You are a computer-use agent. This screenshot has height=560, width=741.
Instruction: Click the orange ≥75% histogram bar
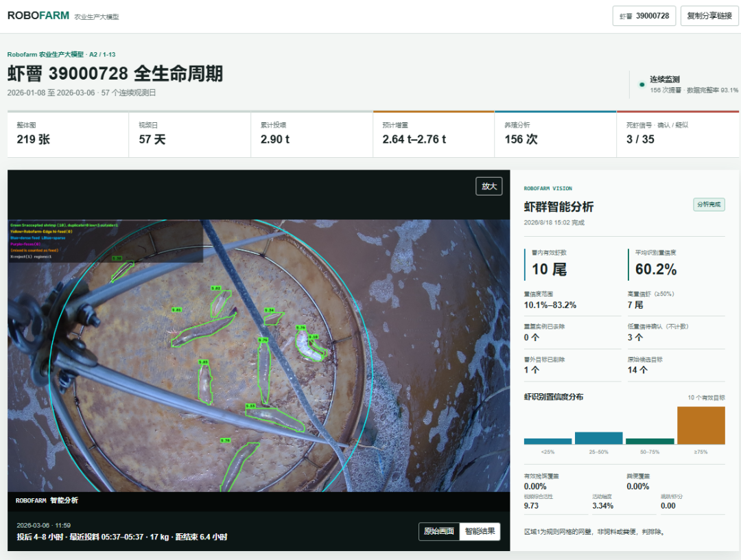701,425
